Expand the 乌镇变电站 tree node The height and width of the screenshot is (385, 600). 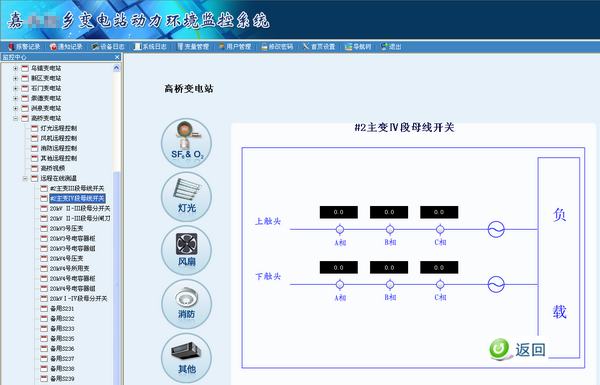(x=15, y=69)
